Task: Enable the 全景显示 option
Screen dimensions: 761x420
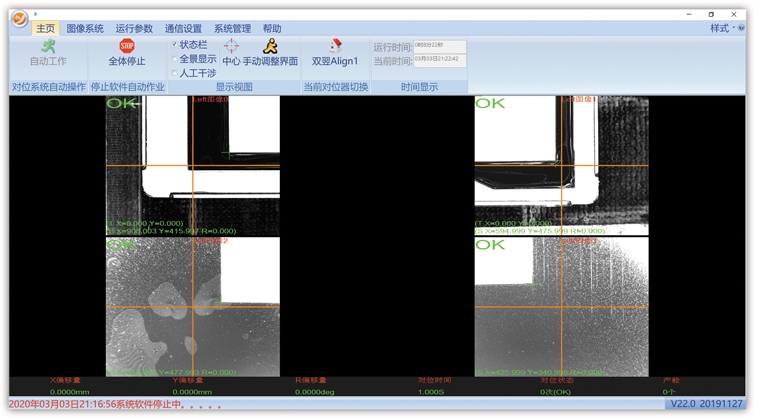Action: [174, 59]
